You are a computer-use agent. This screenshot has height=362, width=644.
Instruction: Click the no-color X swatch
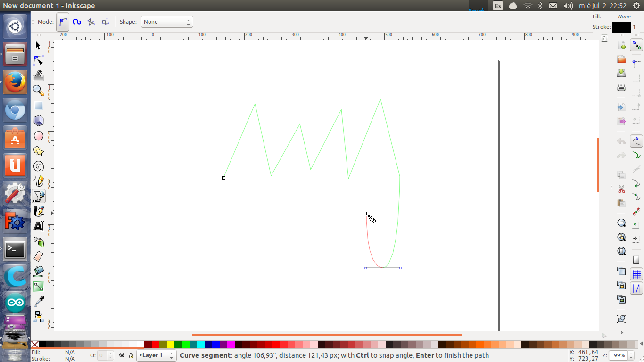[x=34, y=345]
